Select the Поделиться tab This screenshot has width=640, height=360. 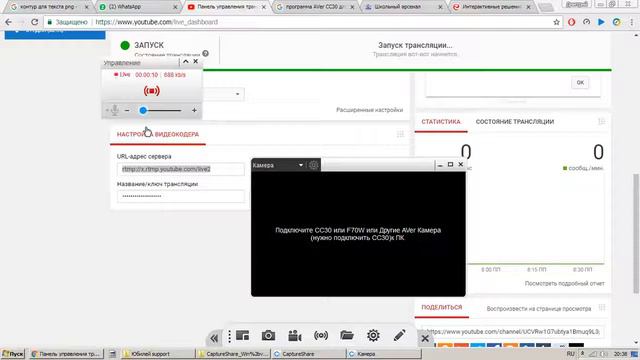442,307
